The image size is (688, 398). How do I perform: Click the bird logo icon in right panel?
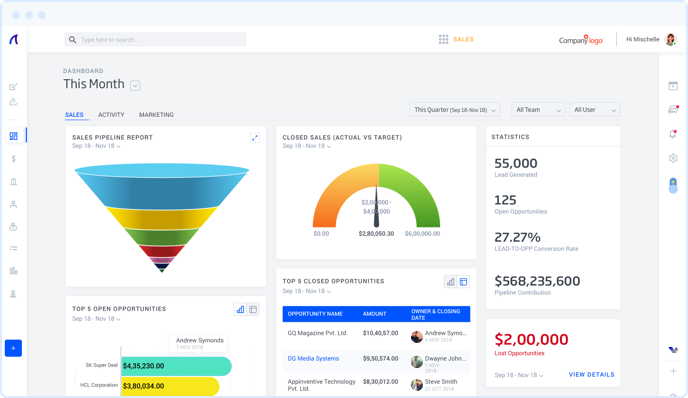tap(673, 350)
